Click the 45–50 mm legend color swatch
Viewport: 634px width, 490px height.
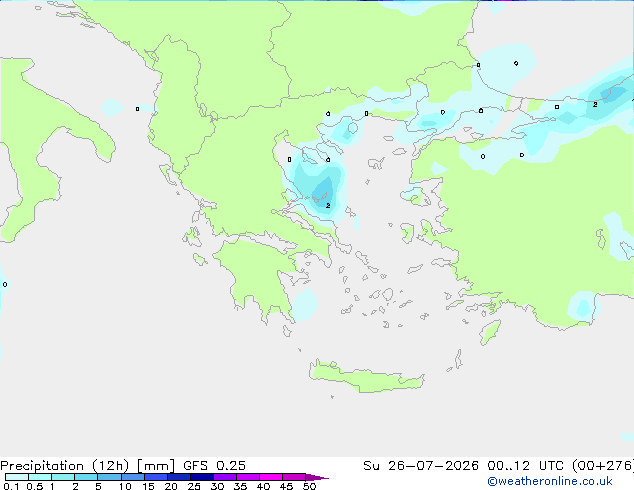tap(294, 477)
